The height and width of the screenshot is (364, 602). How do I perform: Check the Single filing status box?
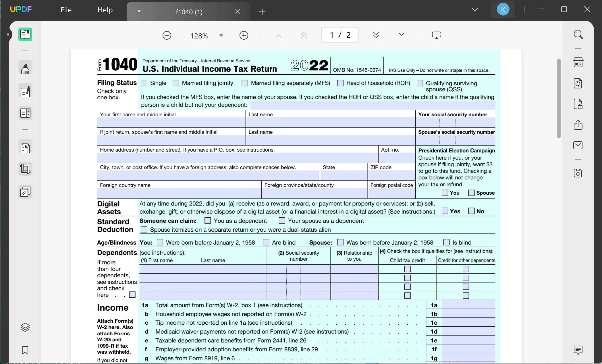[x=144, y=83]
